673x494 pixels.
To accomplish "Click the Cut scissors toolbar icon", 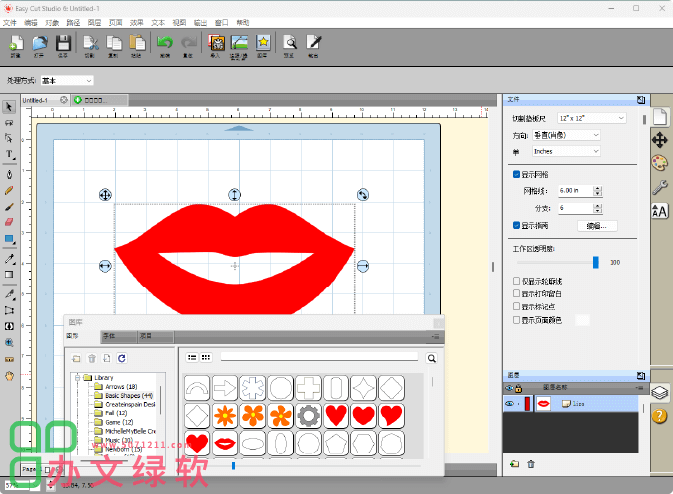I will tap(90, 44).
